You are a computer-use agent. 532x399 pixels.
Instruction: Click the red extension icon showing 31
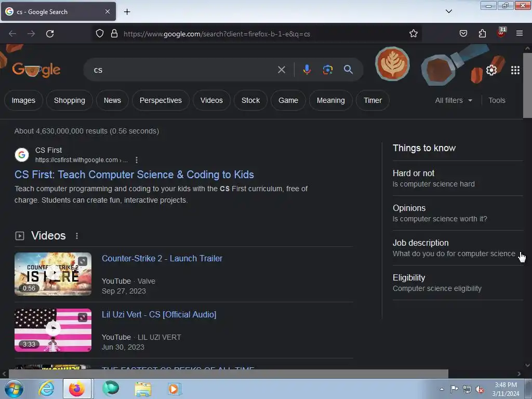[x=501, y=32]
